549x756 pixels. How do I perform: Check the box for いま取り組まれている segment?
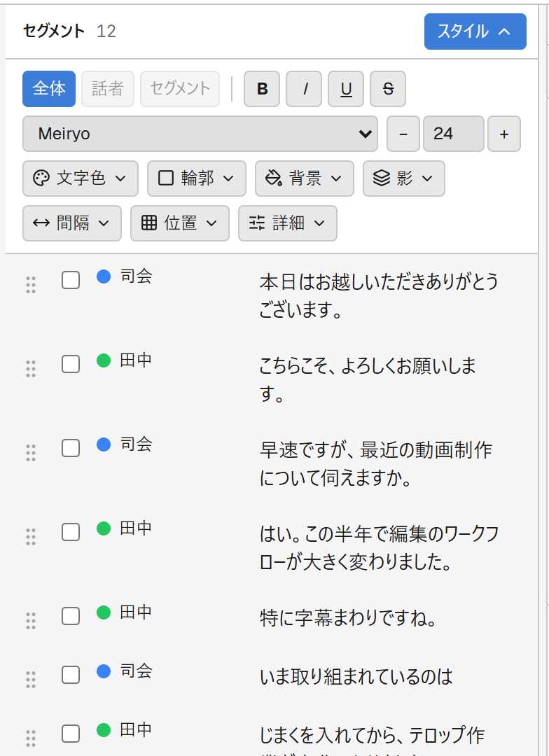(x=71, y=675)
